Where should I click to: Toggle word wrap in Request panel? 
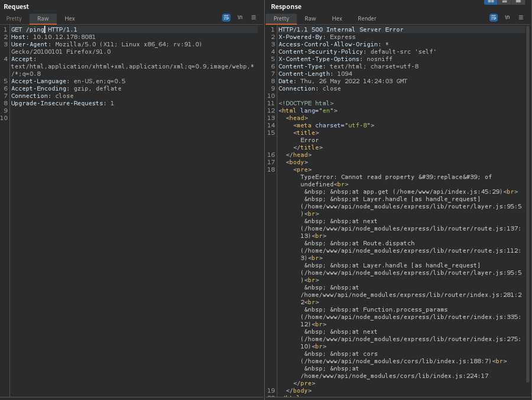(226, 18)
